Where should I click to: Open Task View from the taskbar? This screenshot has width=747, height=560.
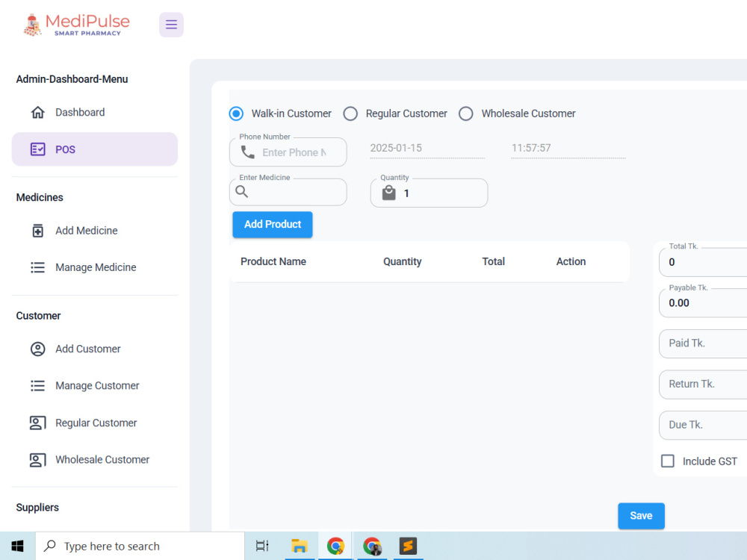[x=262, y=546]
